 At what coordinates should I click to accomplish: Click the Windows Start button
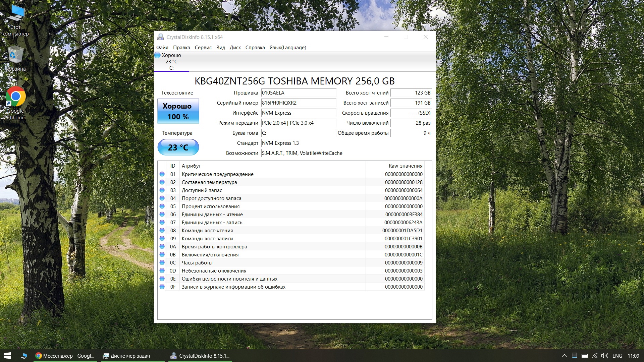7,356
